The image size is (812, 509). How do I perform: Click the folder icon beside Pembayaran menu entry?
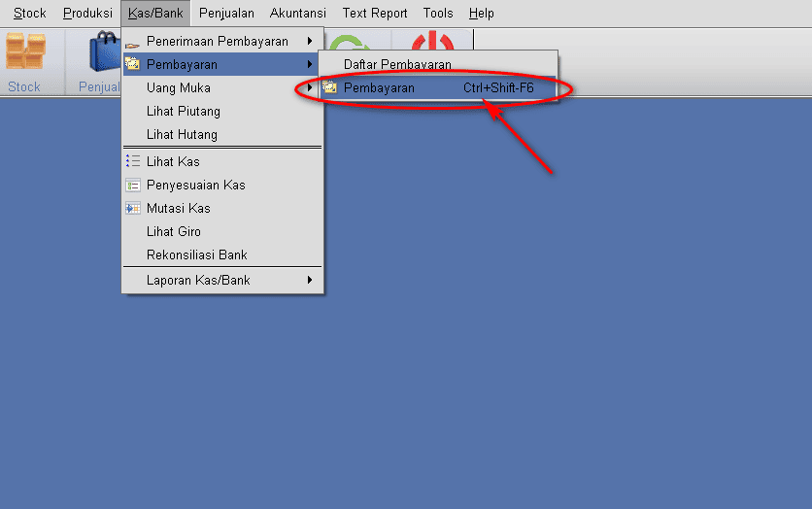pyautogui.click(x=132, y=64)
